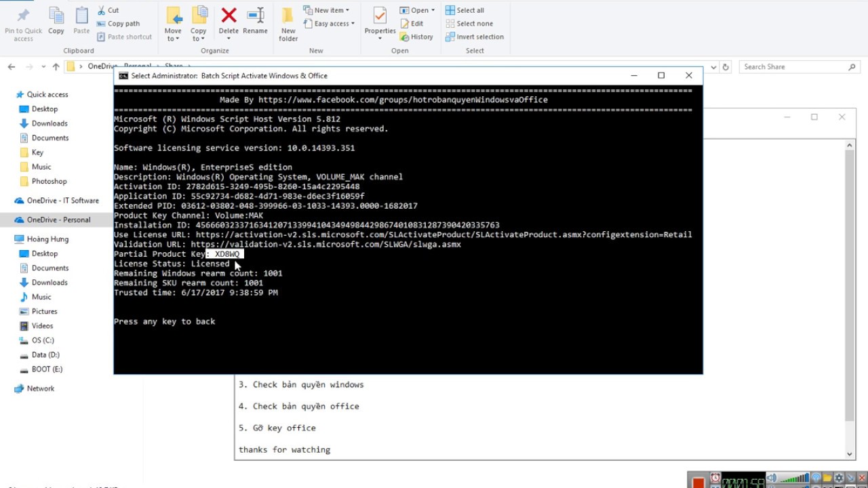Click the Rename icon
This screenshot has height=488, width=868.
coord(256,16)
